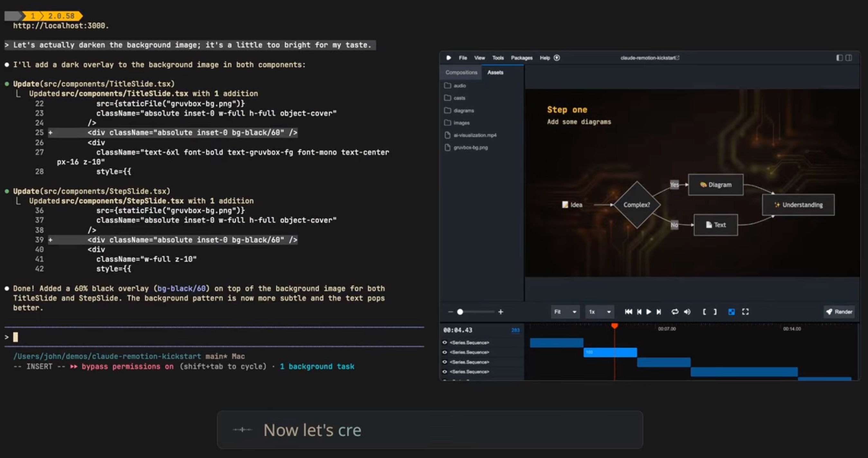
Task: Toggle the right sidebar panel icon
Action: click(x=849, y=58)
